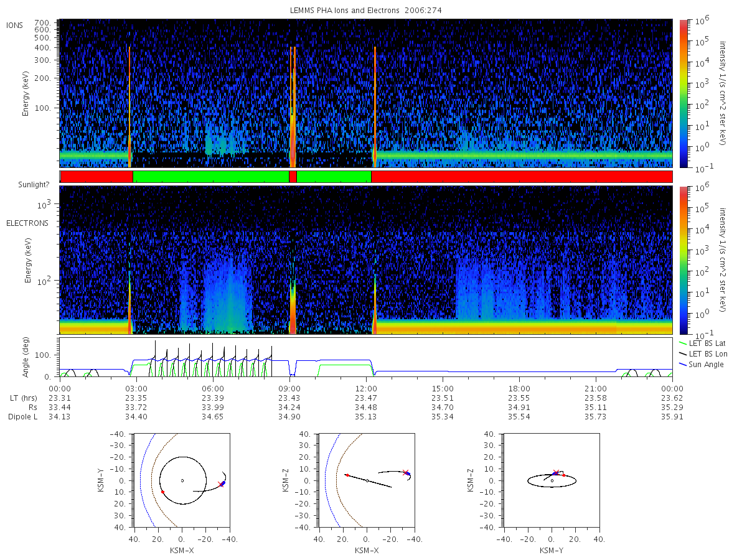
Task: Click the 'Sun Angle' legend entry
Action: pyautogui.click(x=702, y=364)
